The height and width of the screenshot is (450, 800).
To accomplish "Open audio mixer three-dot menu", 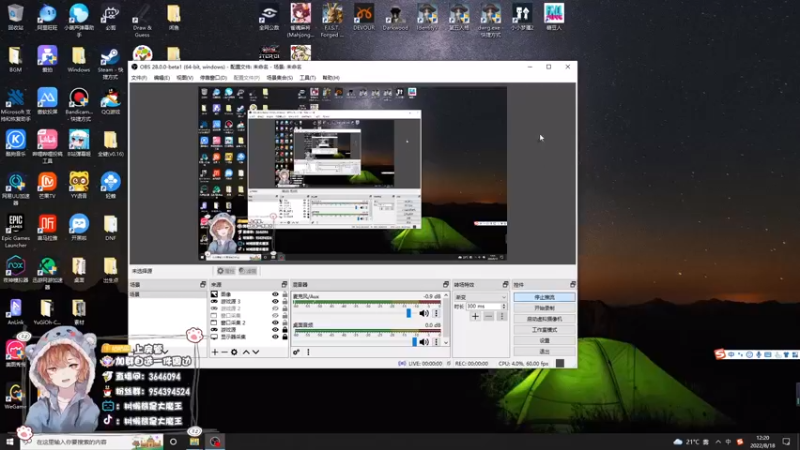I will tap(308, 352).
